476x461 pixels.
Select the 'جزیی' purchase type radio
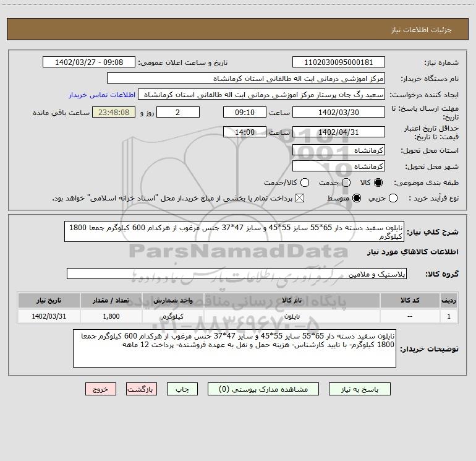pyautogui.click(x=393, y=198)
